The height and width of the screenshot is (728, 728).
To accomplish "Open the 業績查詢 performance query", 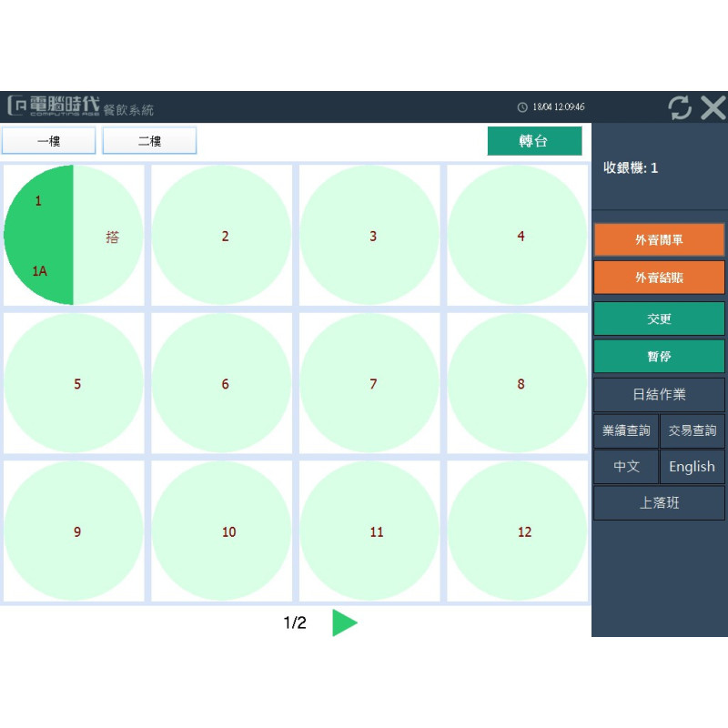I will (626, 431).
